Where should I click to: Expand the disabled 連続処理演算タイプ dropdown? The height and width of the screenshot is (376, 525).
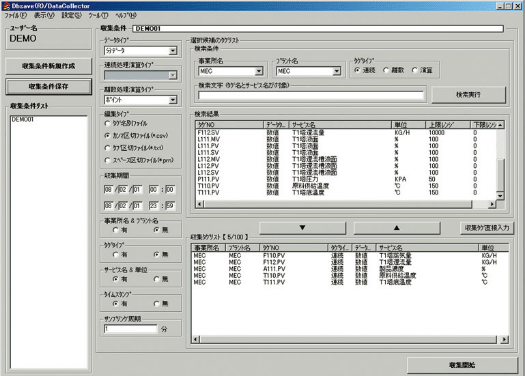[x=173, y=75]
